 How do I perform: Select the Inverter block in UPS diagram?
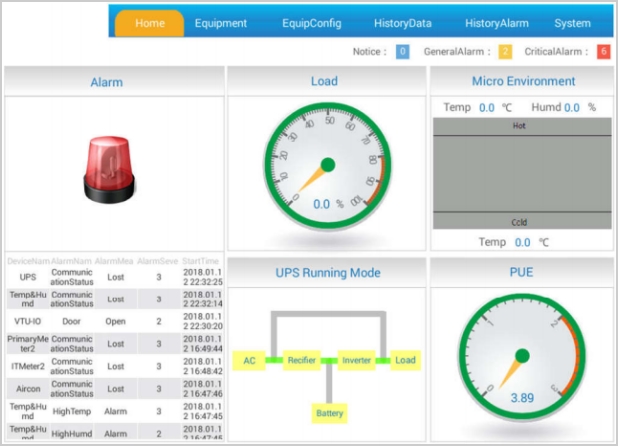point(356,360)
